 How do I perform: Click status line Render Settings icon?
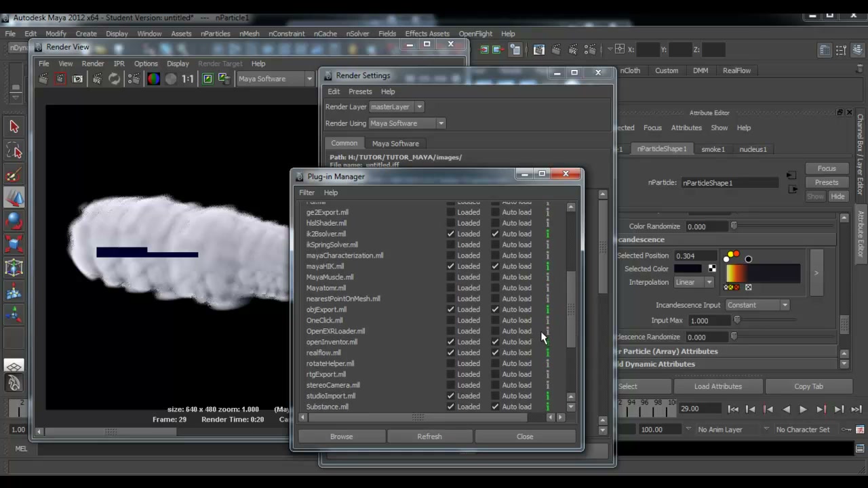click(x=591, y=49)
